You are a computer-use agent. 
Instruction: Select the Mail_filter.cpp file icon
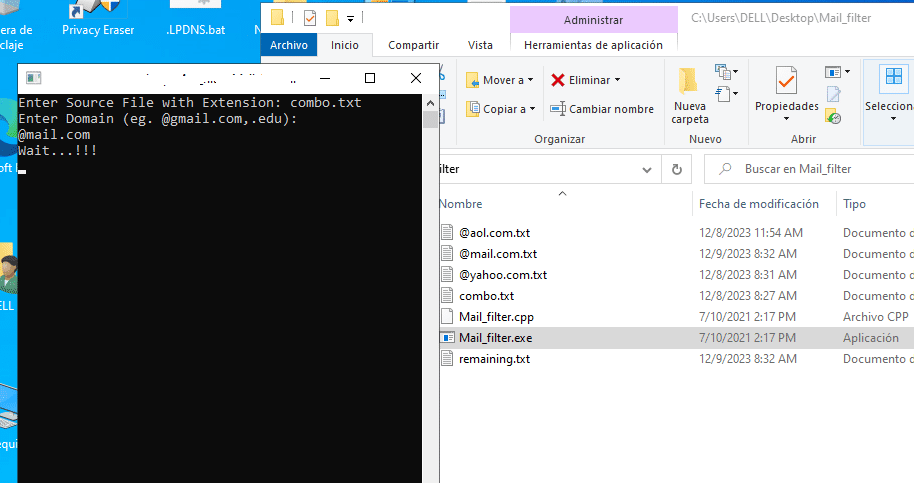[x=447, y=316]
